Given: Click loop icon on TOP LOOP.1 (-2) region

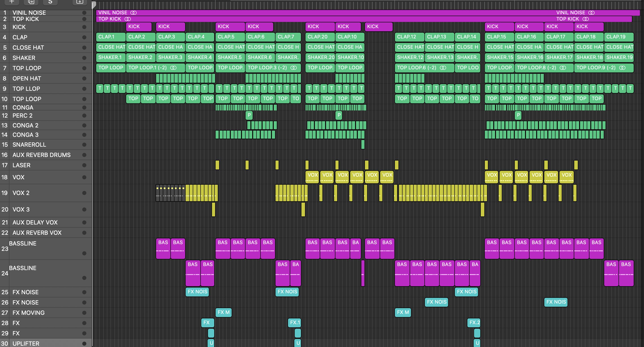Looking at the screenshot, I should 173,68.
